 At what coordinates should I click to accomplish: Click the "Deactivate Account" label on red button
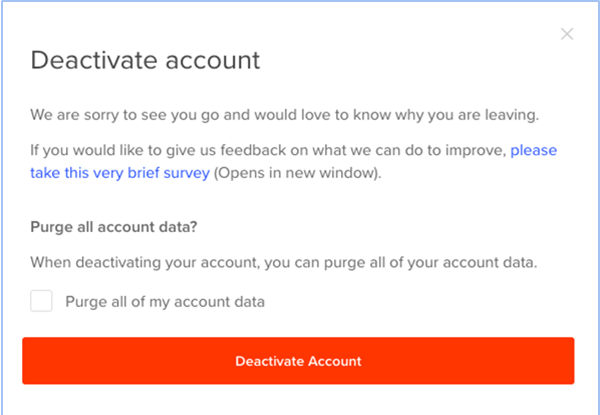[x=298, y=361]
